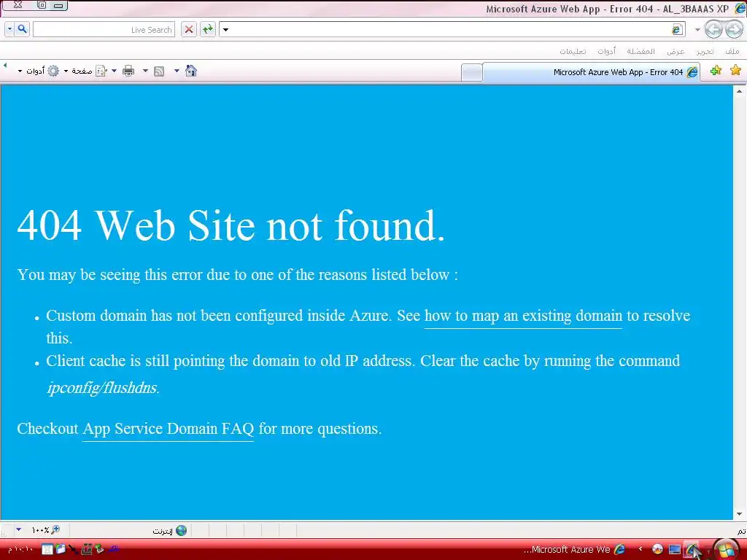
Task: Click inside the Live Search box
Action: (104, 29)
